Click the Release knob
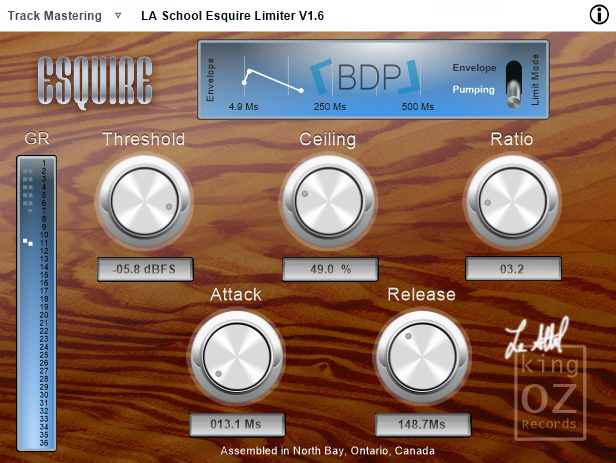This screenshot has width=616, height=463. coord(422,357)
